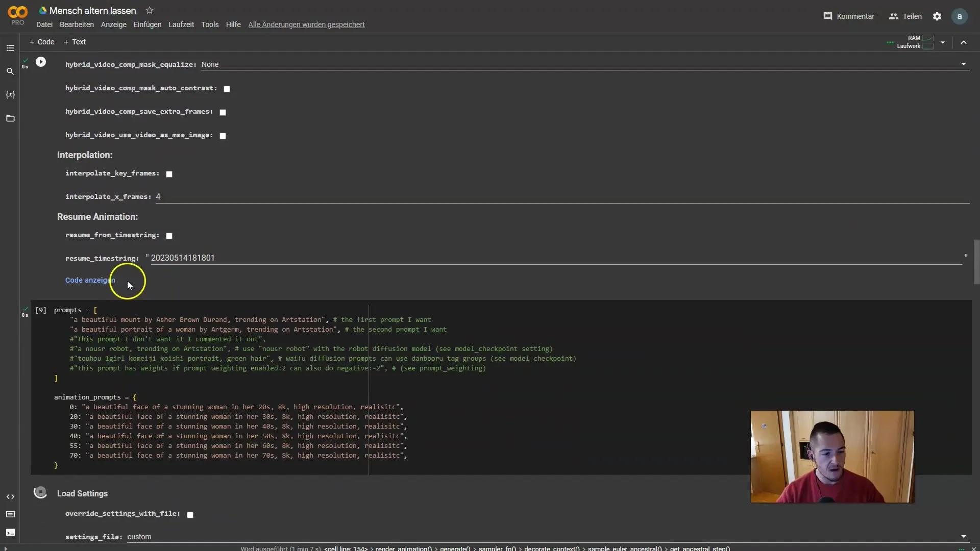Click Code anzeigen link
Viewport: 980px width, 551px height.
90,280
